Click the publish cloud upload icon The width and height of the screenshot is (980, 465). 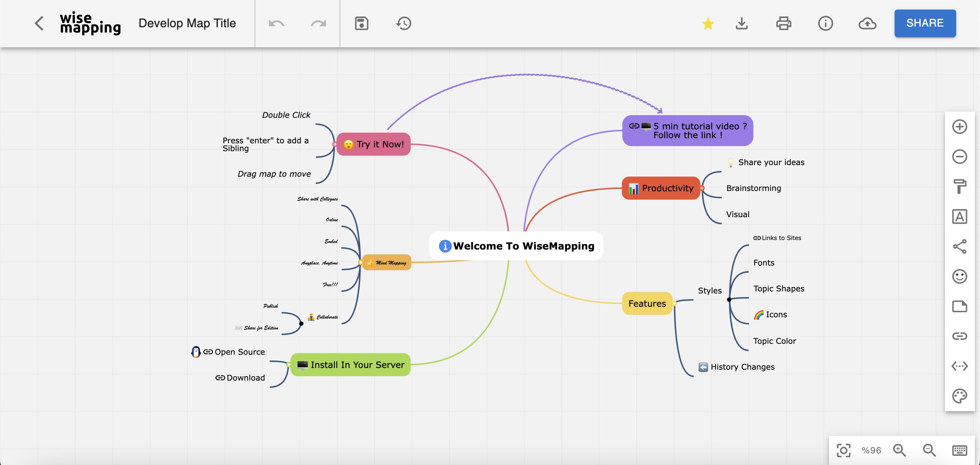(x=867, y=23)
